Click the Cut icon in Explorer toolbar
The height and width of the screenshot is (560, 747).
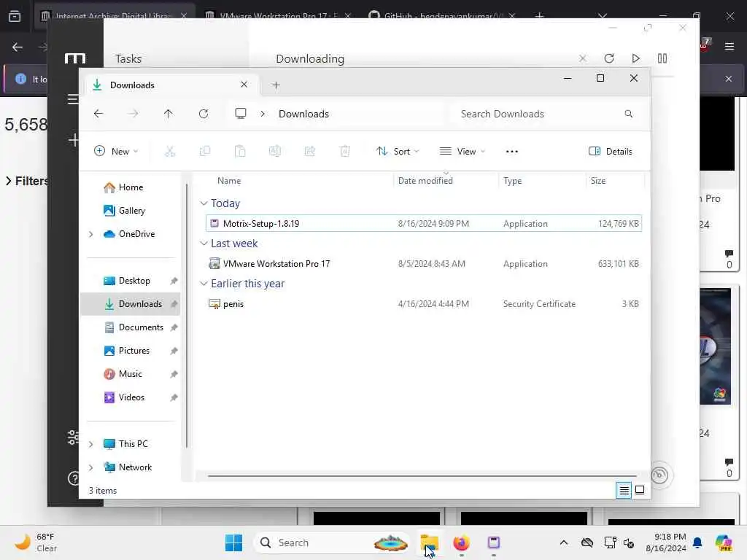(x=169, y=152)
